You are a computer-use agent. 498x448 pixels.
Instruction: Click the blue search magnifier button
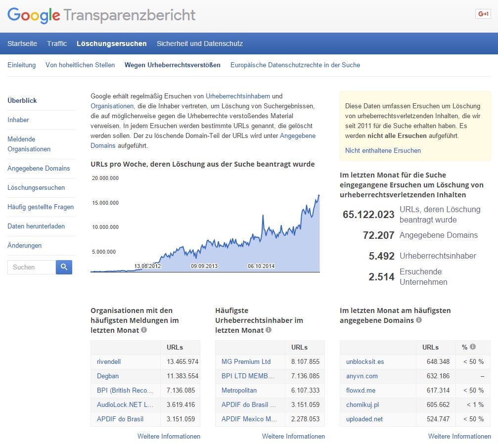coord(64,267)
